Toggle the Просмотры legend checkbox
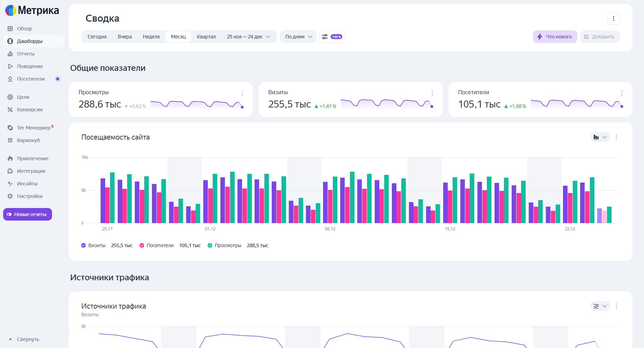644x348 pixels. 210,245
